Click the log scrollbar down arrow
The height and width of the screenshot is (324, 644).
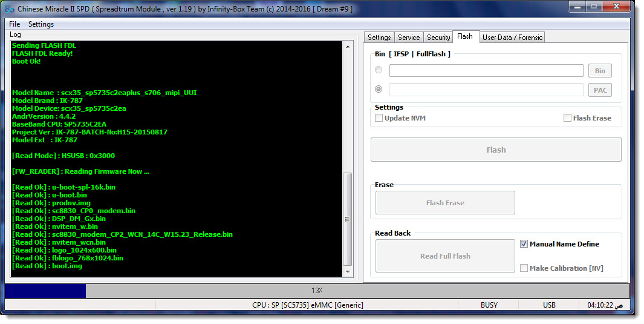[x=348, y=272]
